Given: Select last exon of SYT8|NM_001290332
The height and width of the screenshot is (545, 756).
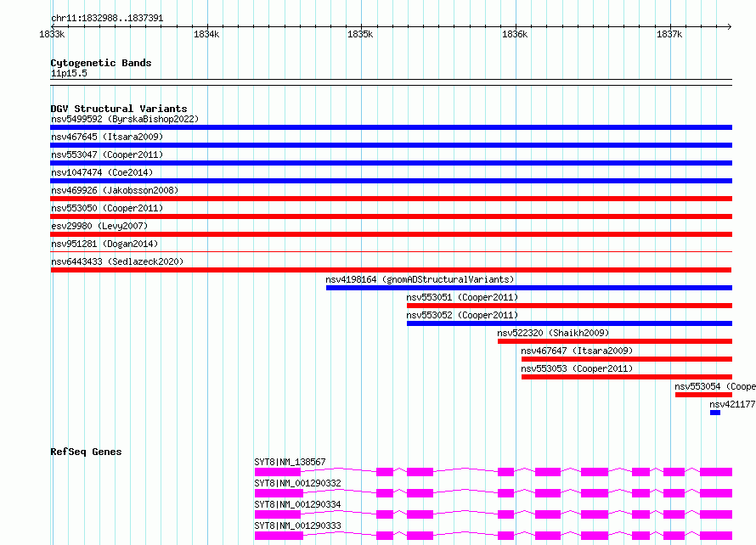Looking at the screenshot, I should pos(716,493).
